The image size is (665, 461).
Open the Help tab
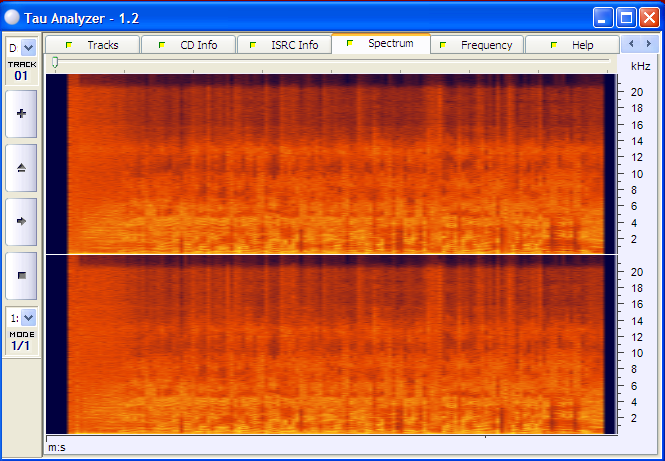pos(573,45)
